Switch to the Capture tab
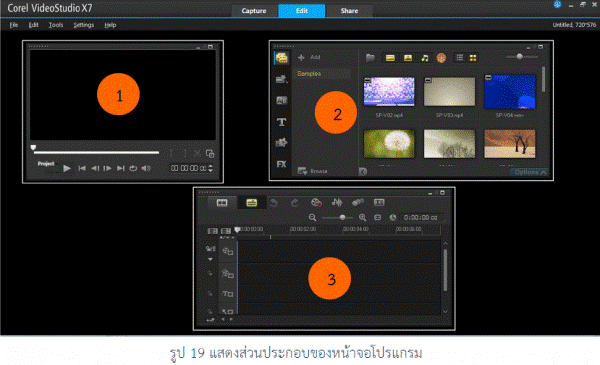The width and height of the screenshot is (600, 365). pos(254,11)
